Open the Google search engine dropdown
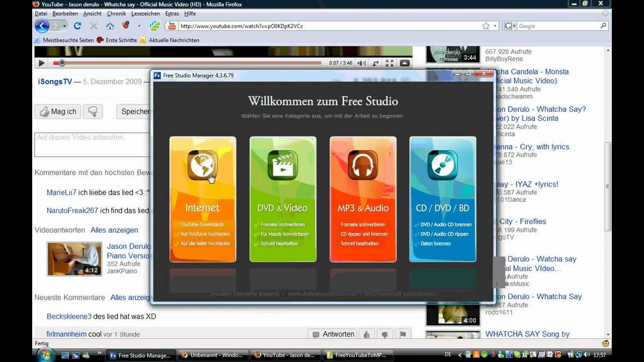This screenshot has width=644, height=362. click(x=515, y=26)
